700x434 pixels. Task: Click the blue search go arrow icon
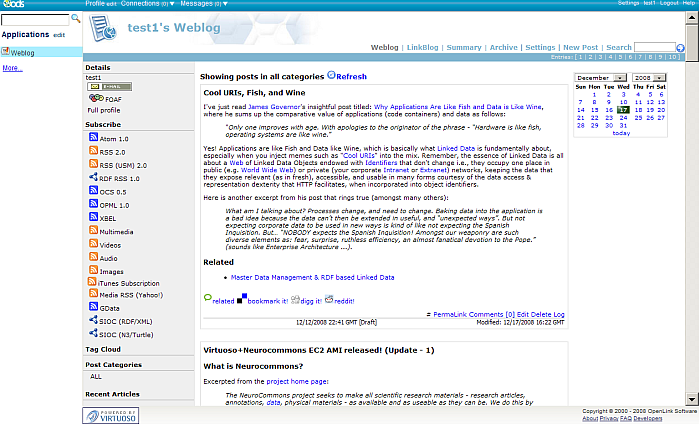click(680, 47)
